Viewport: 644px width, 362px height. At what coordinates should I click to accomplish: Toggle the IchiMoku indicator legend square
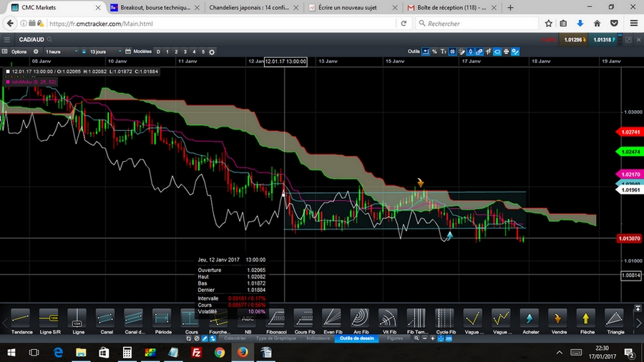7,82
